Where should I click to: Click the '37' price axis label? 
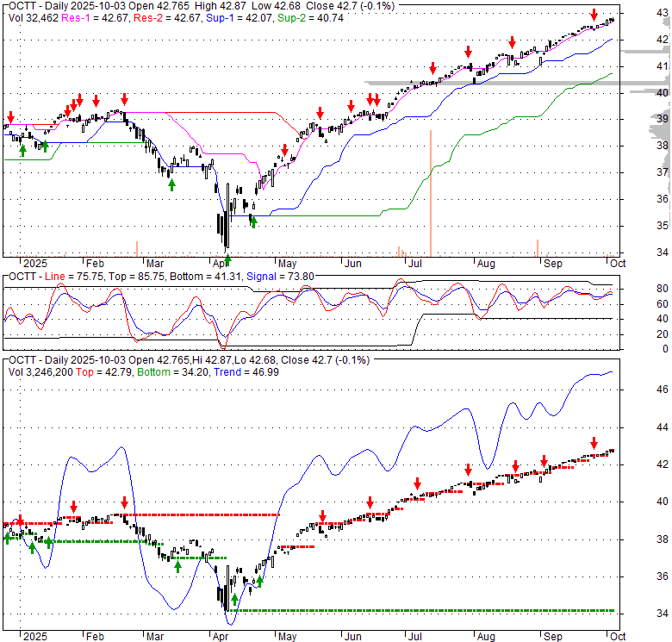pos(663,172)
